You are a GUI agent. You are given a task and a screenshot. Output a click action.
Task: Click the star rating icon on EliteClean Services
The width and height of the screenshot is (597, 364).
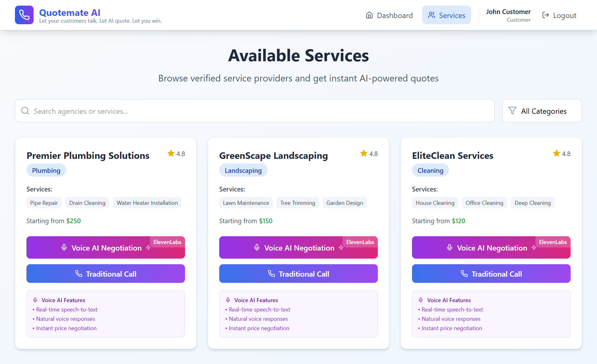(556, 153)
